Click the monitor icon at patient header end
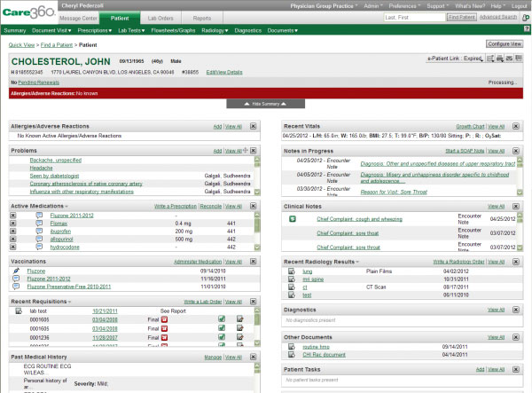The width and height of the screenshot is (532, 393). (x=519, y=59)
